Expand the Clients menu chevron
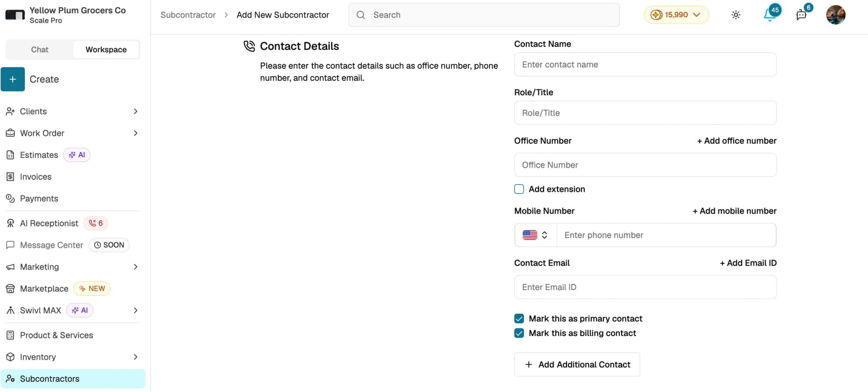Viewport: 868px width, 392px height. pyautogui.click(x=136, y=112)
